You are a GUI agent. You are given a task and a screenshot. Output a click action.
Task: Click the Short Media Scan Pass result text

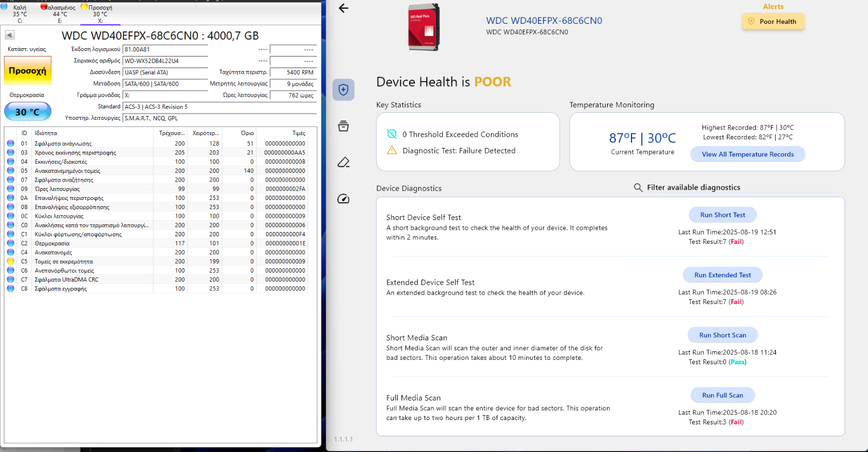pyautogui.click(x=737, y=362)
